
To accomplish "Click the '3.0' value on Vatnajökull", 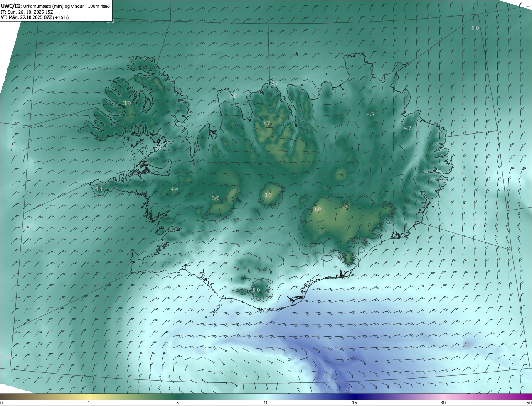I will click(x=317, y=210).
